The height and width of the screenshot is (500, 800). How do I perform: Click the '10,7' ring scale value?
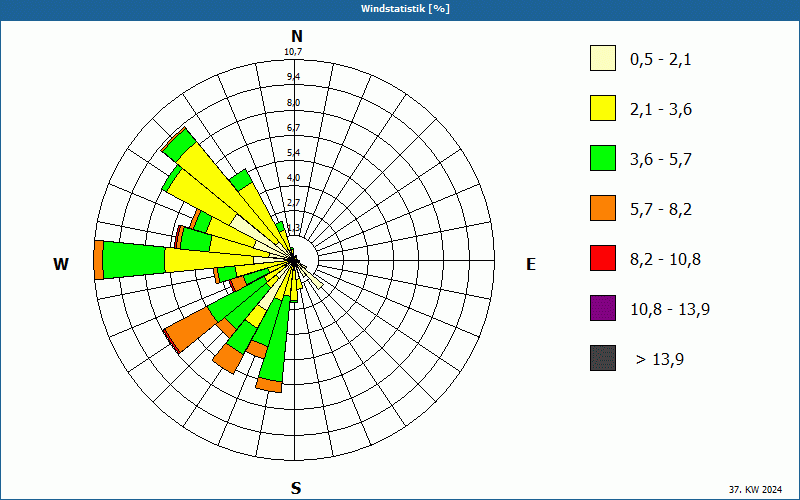point(293,52)
